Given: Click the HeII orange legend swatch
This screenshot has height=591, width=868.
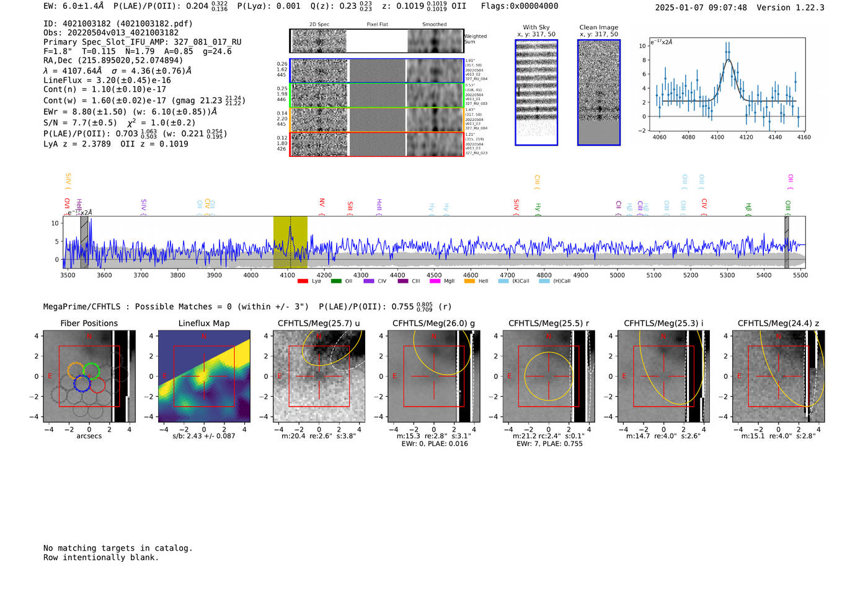Looking at the screenshot, I should pyautogui.click(x=469, y=281).
